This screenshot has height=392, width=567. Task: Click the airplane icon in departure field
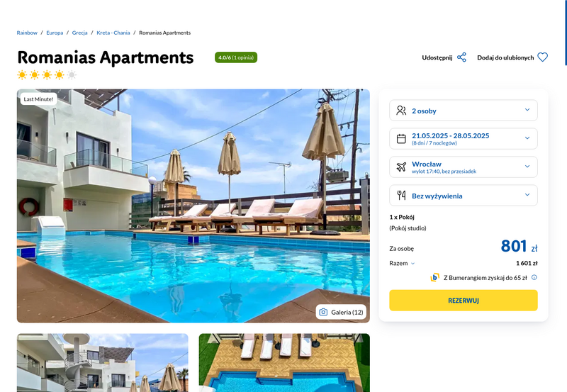pyautogui.click(x=401, y=167)
